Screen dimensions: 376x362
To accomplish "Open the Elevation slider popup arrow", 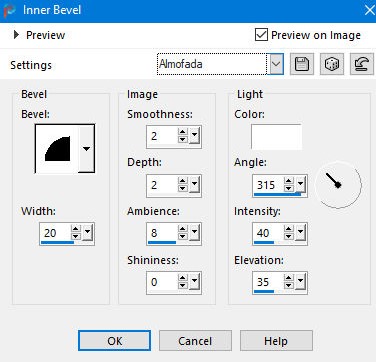I will (x=300, y=281).
